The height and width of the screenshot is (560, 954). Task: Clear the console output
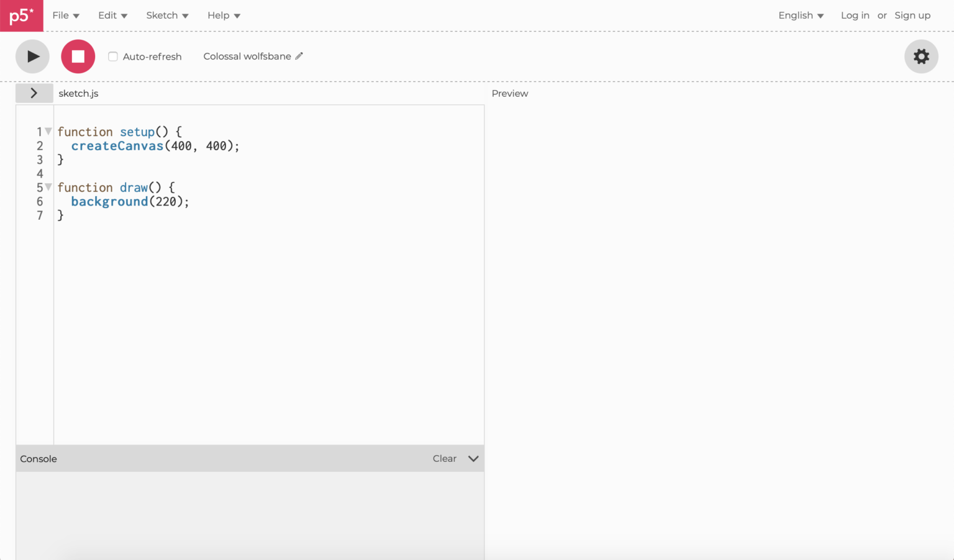click(444, 459)
